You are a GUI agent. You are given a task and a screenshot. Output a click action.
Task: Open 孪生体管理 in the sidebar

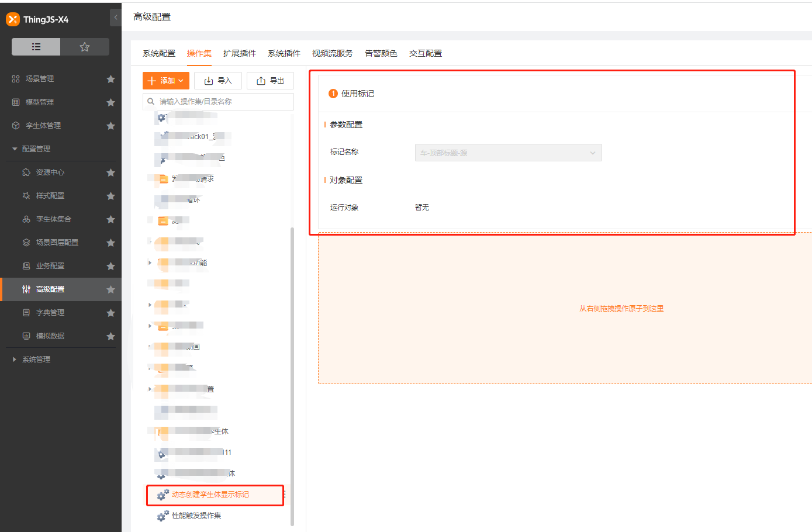click(43, 126)
